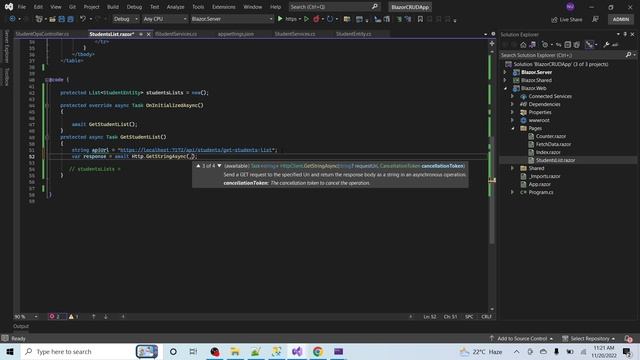640x360 pixels.
Task: Open the https launch profile dropdown arrow
Action: point(300,19)
